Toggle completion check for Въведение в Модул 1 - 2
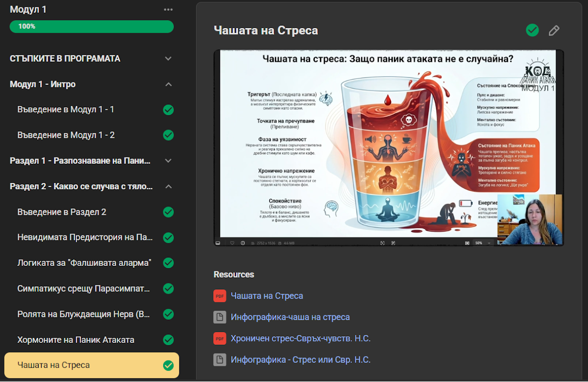Viewport: 588px width, 382px height. (168, 135)
